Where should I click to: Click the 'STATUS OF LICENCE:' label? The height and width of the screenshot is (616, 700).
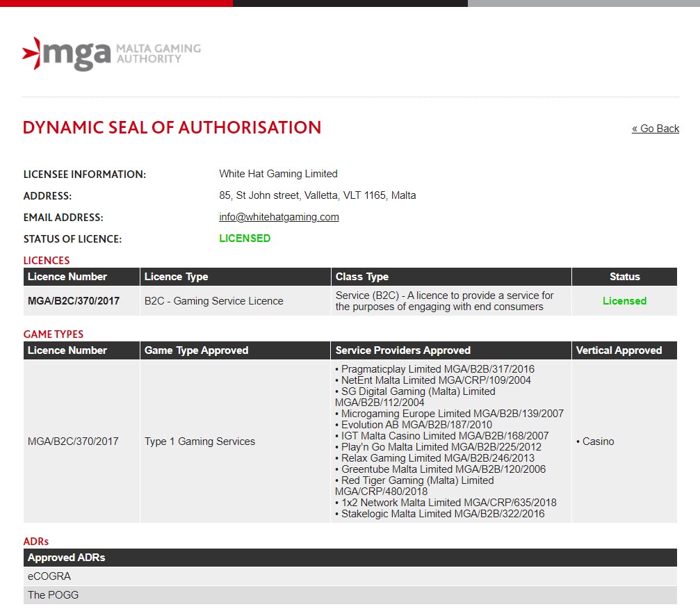tap(72, 239)
